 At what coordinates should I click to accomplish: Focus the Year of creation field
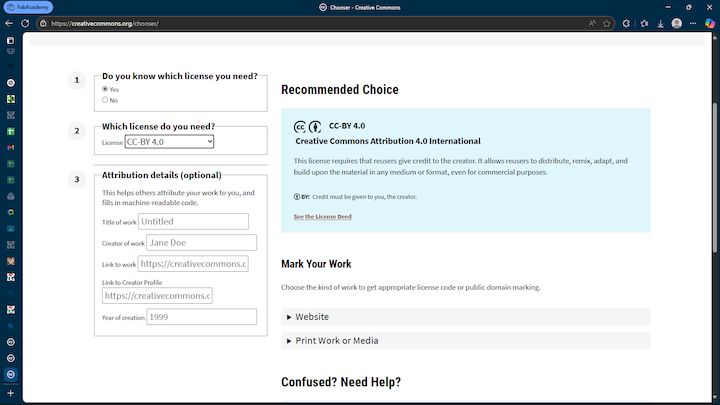(x=202, y=317)
